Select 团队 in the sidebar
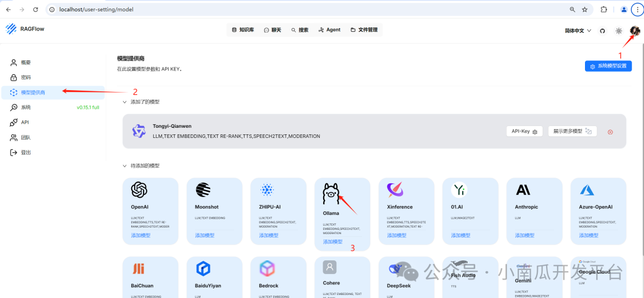Viewport: 644px width, 298px height. click(52, 137)
